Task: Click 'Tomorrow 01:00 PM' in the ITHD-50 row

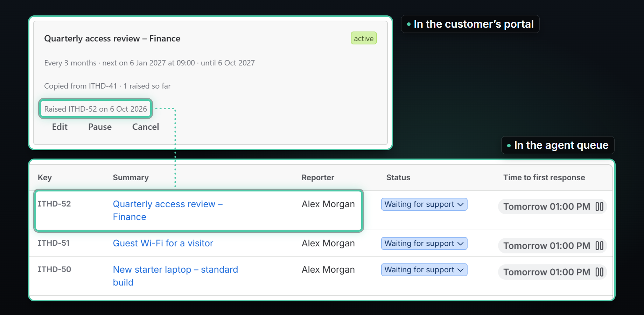Action: pyautogui.click(x=547, y=272)
